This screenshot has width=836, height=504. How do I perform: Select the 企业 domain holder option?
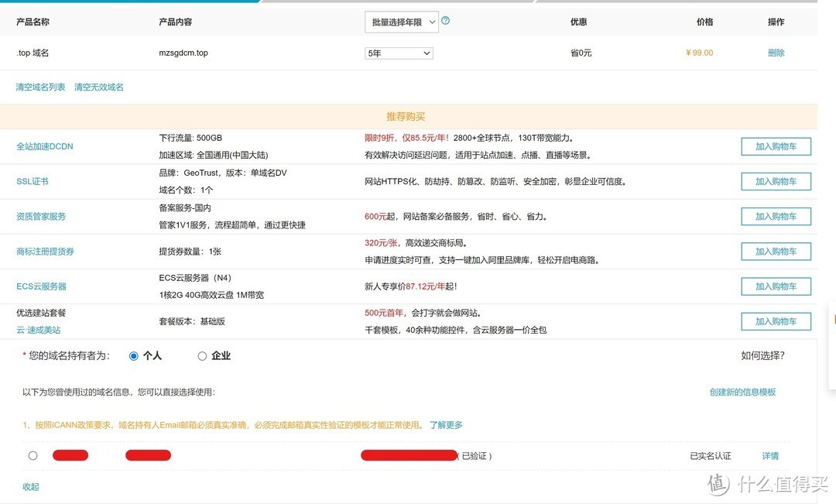coord(202,355)
